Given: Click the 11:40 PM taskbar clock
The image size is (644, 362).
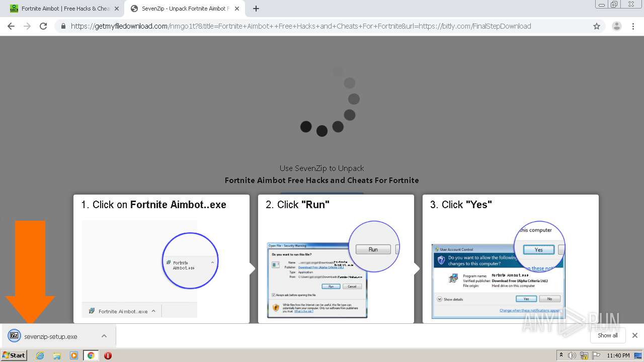Looking at the screenshot, I should pyautogui.click(x=618, y=355).
